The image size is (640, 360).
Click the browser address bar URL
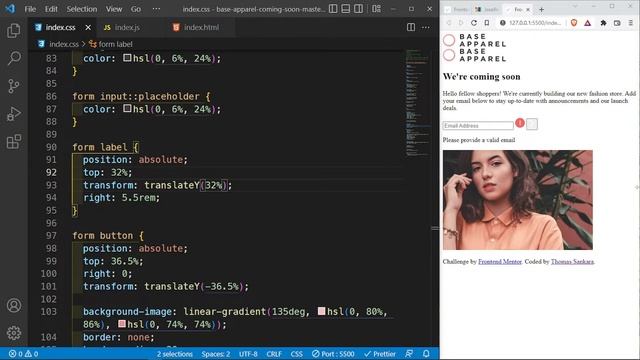[x=535, y=23]
